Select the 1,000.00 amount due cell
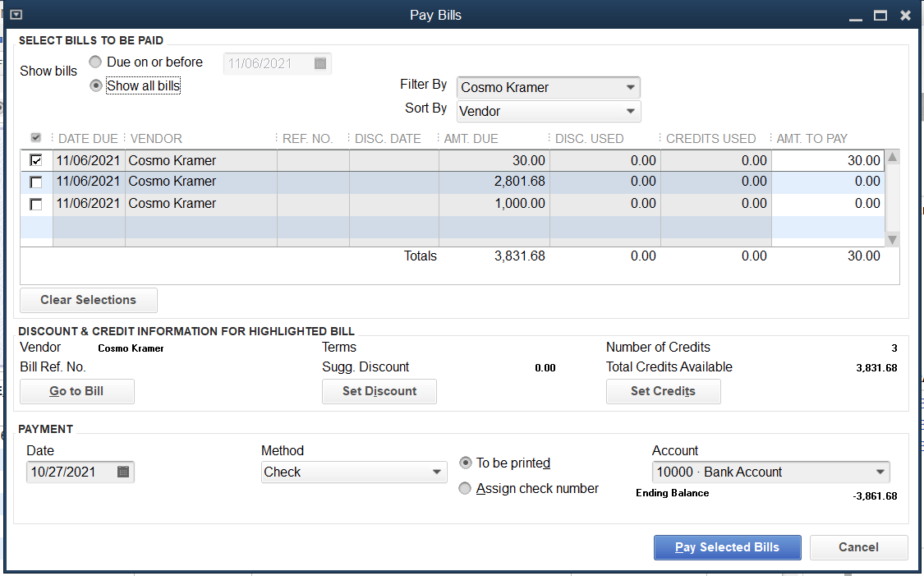 pos(494,204)
